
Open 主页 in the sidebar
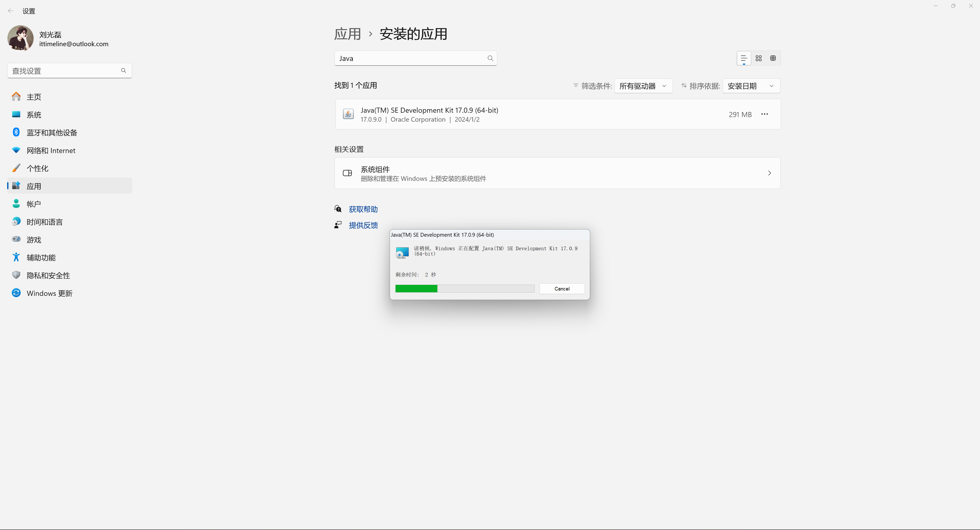tap(70, 97)
